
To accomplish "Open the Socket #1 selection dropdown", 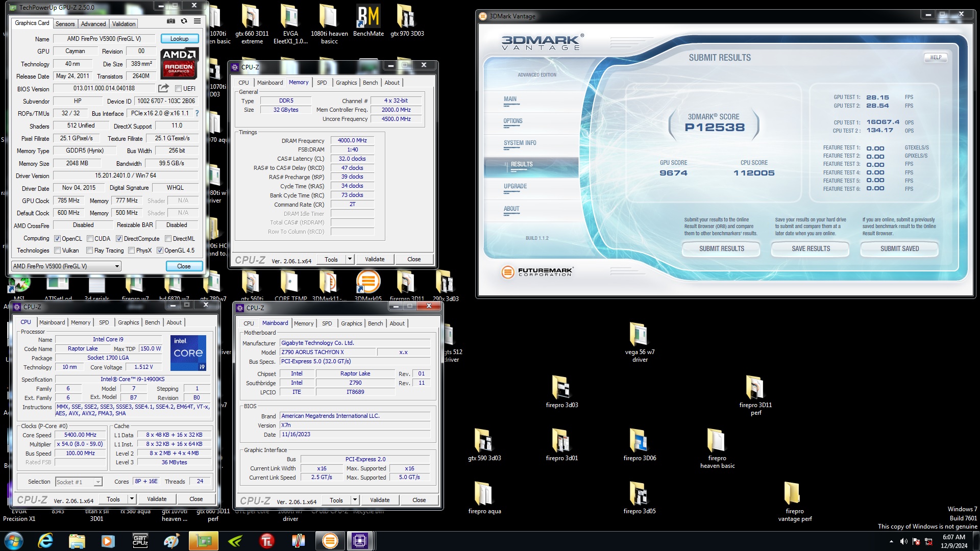I will point(79,482).
